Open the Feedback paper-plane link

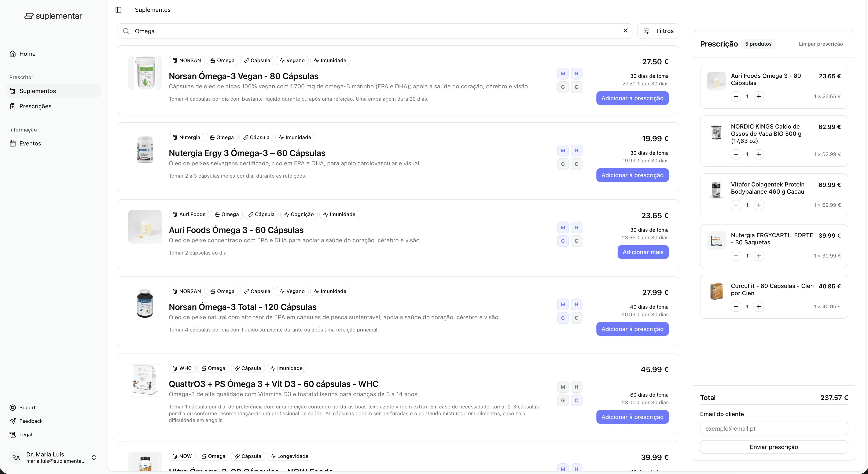pyautogui.click(x=31, y=421)
